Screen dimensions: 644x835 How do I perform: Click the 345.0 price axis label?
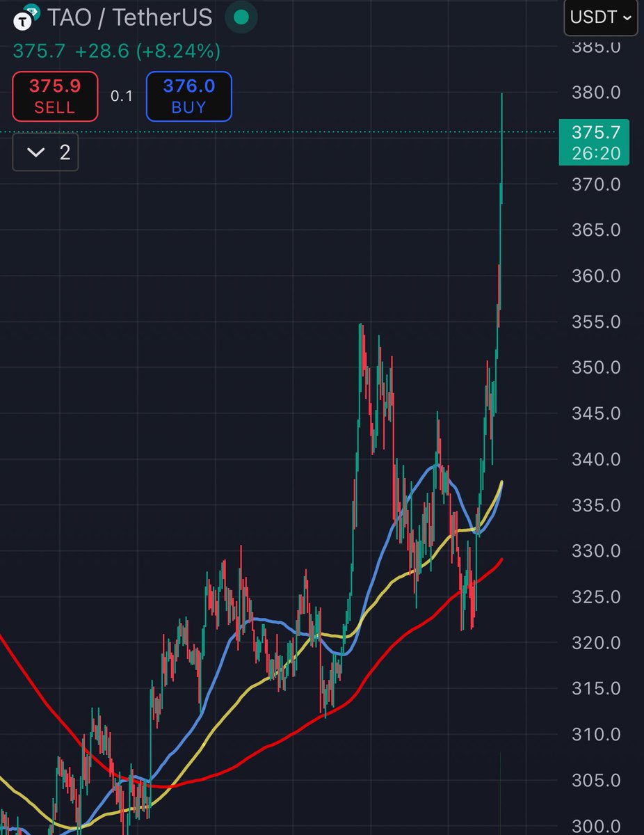pyautogui.click(x=595, y=413)
